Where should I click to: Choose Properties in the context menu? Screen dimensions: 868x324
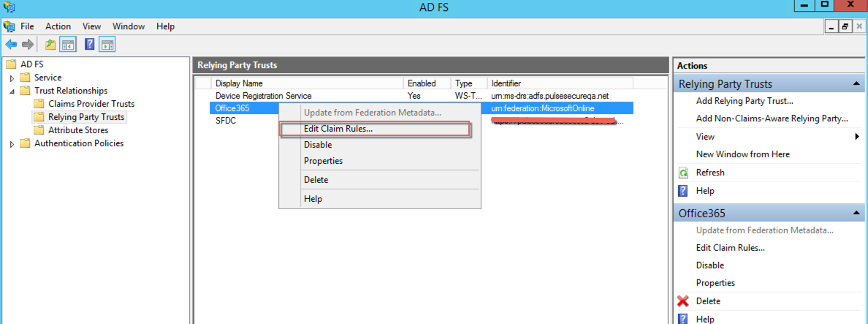(379, 161)
